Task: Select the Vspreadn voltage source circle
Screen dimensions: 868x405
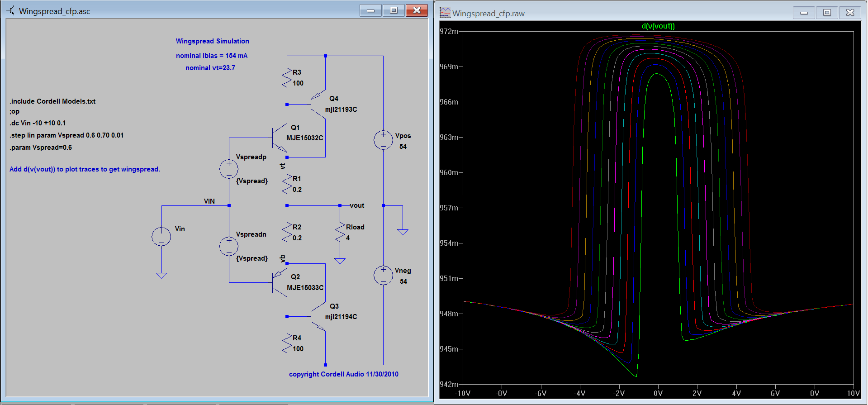Action: [x=229, y=247]
